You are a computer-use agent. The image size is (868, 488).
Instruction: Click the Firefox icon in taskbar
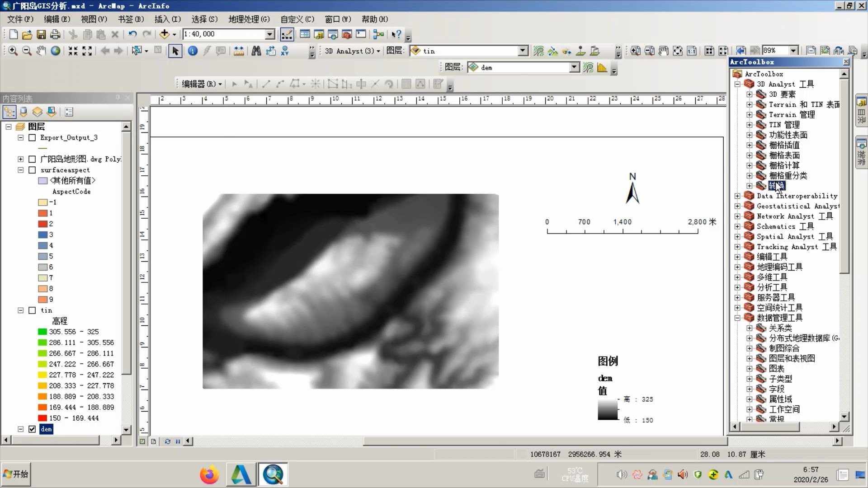(x=209, y=474)
